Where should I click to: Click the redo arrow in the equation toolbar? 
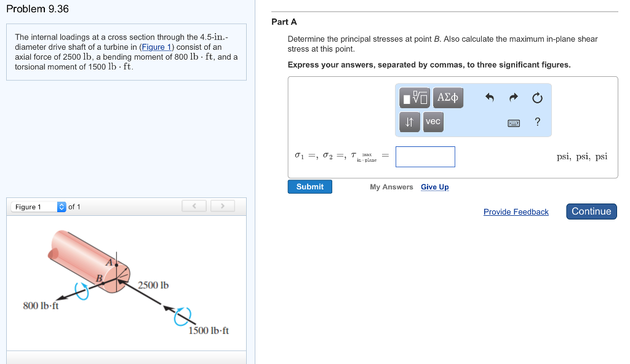point(512,97)
